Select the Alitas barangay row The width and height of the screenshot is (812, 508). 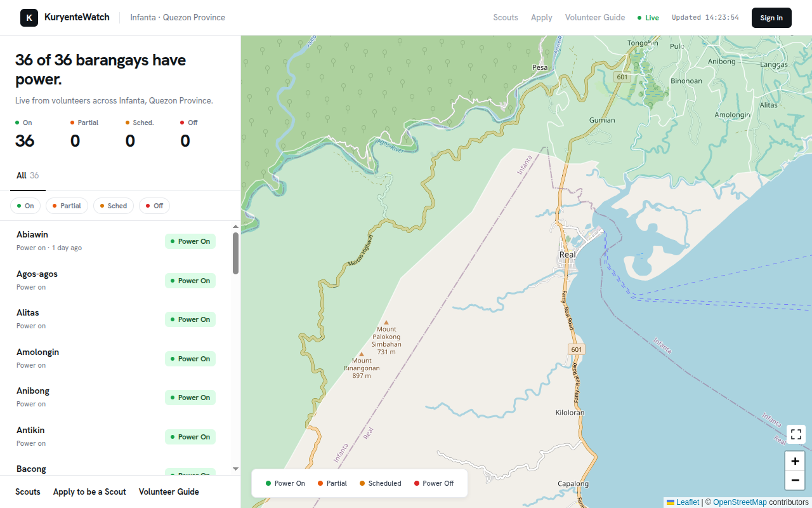coord(116,319)
